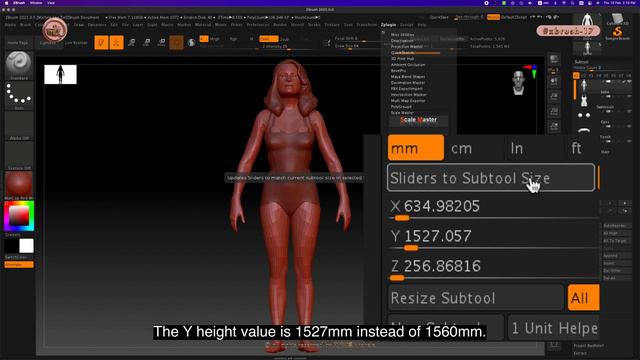Activate Edit mode button in top shelf

point(101,42)
